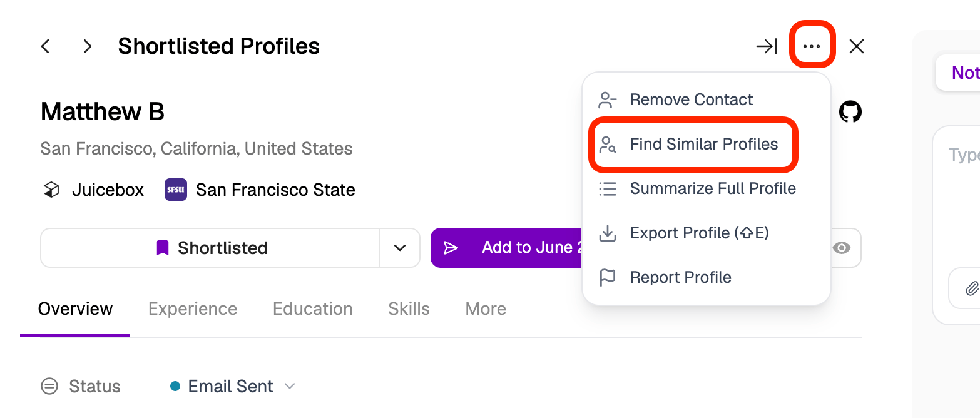This screenshot has height=418, width=980.
Task: Click the San Francisco State logo
Action: (x=176, y=190)
